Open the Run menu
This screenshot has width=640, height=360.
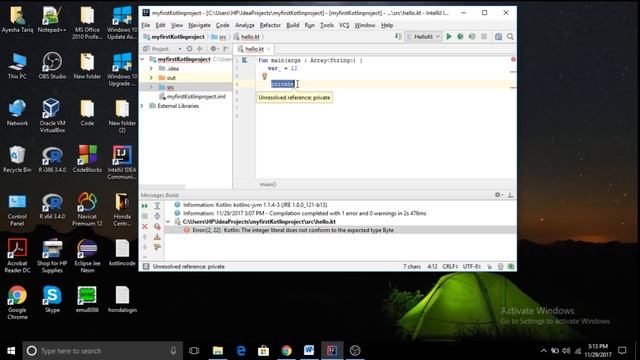(x=309, y=25)
